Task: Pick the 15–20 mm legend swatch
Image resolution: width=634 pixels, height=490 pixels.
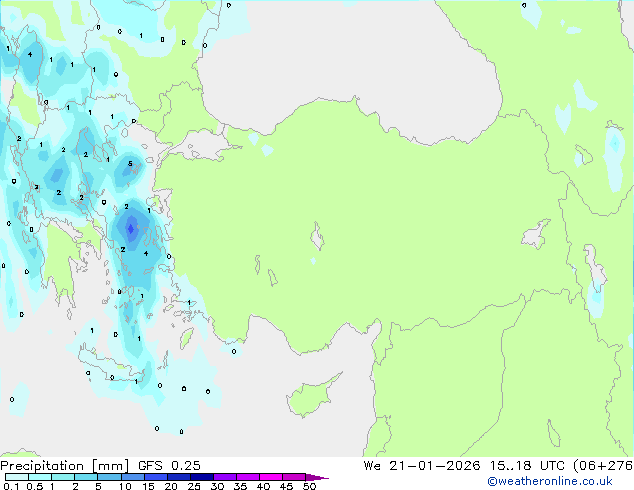Action: click(155, 477)
